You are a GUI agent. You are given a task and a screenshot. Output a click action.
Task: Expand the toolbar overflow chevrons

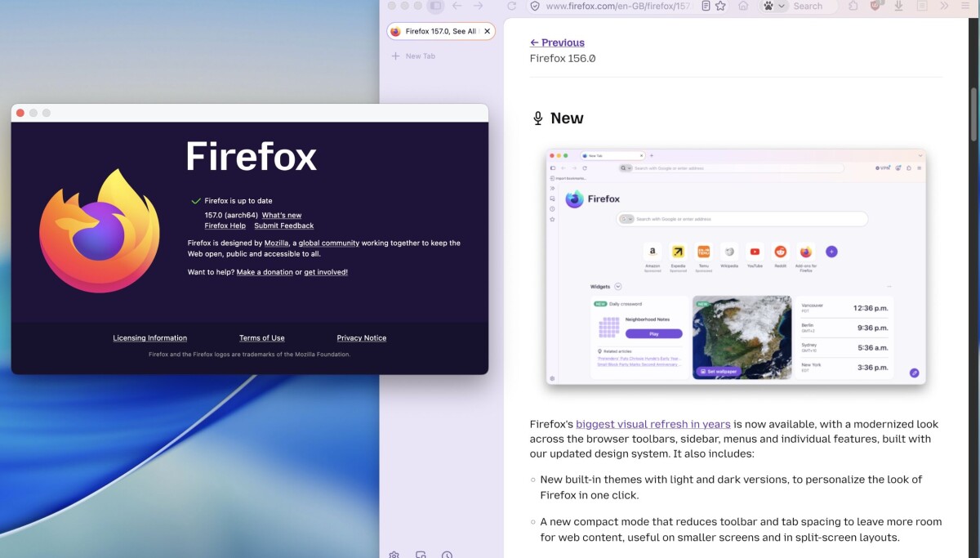tap(944, 6)
